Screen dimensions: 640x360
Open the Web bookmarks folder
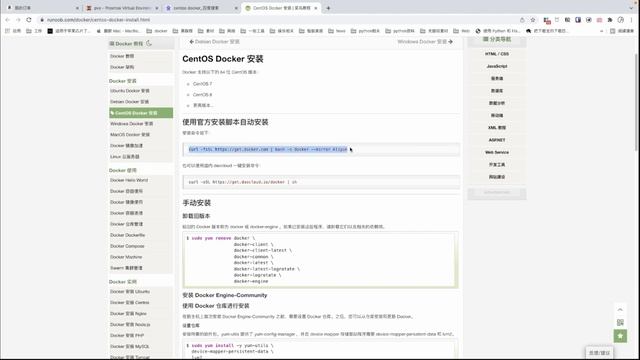point(461,31)
